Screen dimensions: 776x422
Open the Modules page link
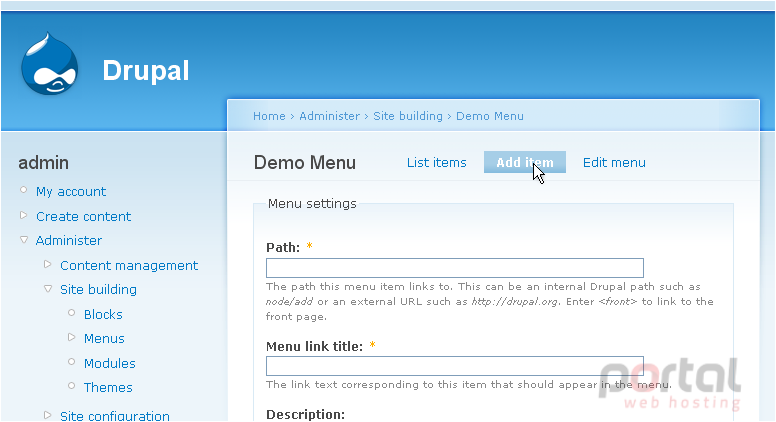109,364
